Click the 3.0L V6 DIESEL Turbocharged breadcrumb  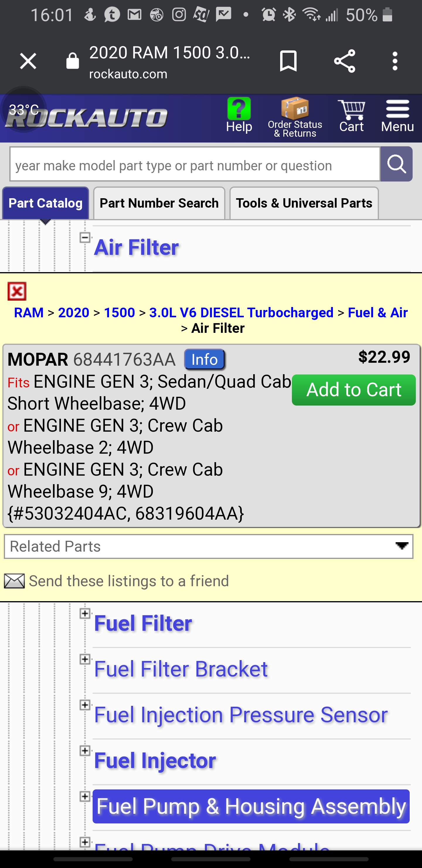pyautogui.click(x=241, y=313)
